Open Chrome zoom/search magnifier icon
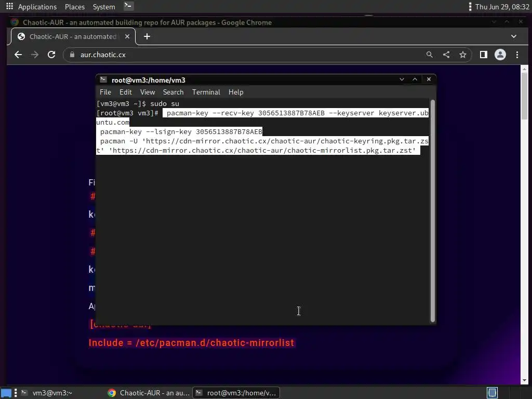Viewport: 532px width, 399px height. pyautogui.click(x=430, y=55)
